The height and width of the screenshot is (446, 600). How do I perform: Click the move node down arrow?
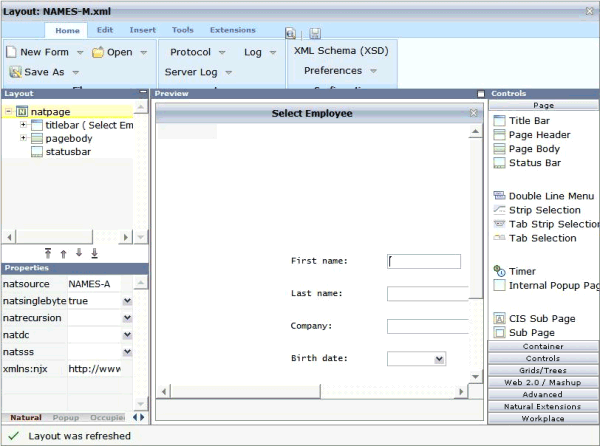coord(78,254)
